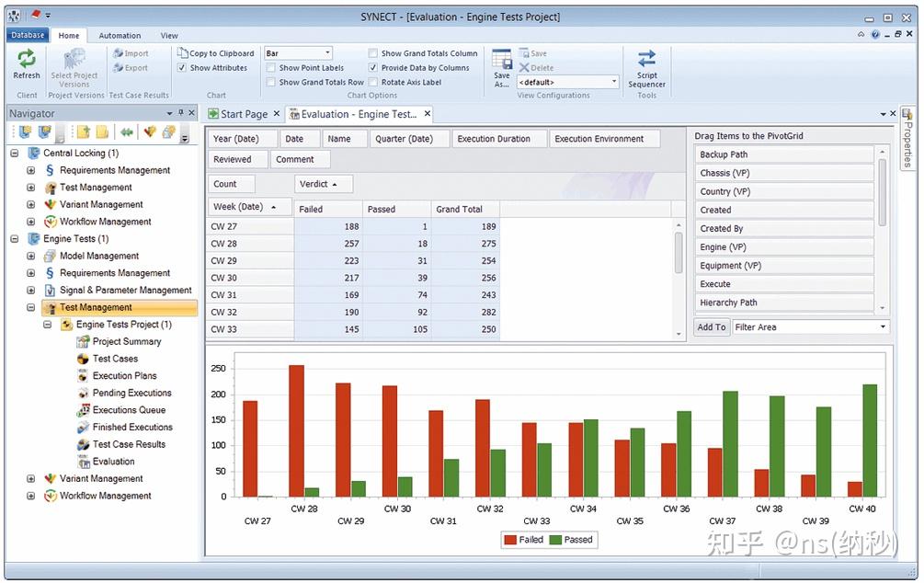Switch to the Start Page tab
The width and height of the screenshot is (924, 583).
(x=244, y=114)
